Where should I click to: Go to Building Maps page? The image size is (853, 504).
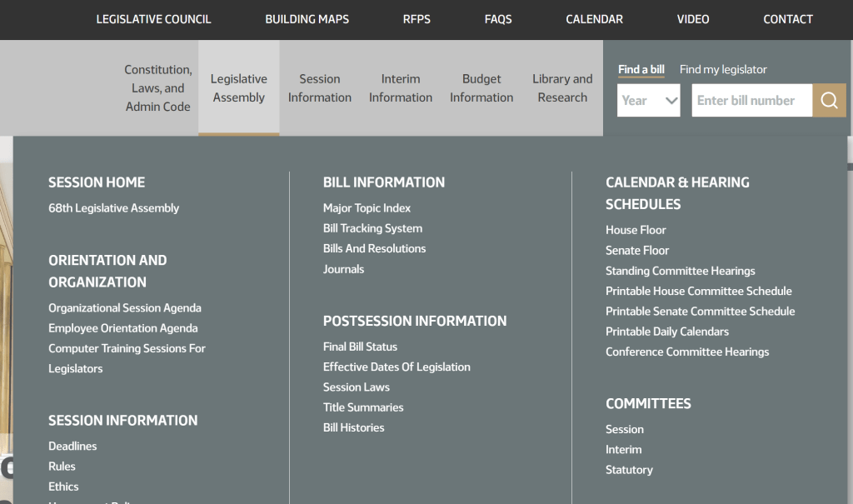pos(307,19)
